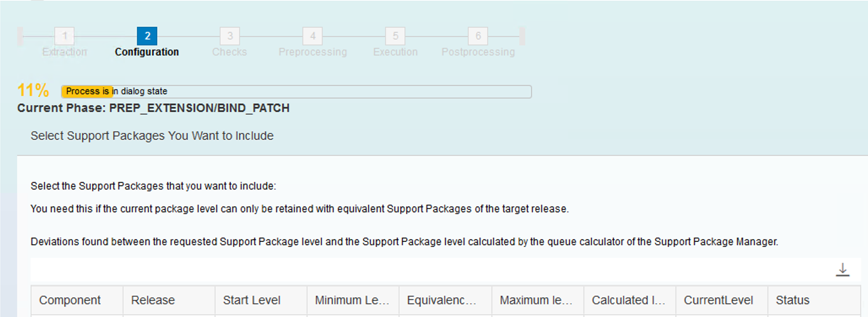Click the Maximum level column header
The height and width of the screenshot is (317, 868).
tap(538, 300)
